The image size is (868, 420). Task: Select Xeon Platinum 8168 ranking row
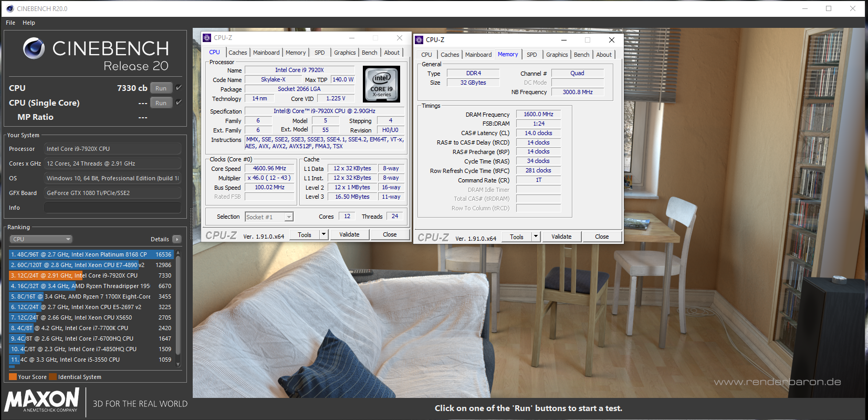click(91, 254)
